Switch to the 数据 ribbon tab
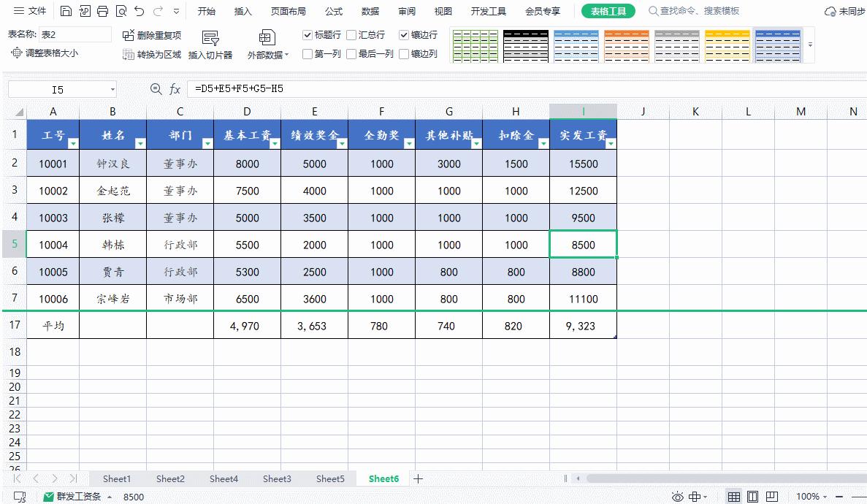 370,11
